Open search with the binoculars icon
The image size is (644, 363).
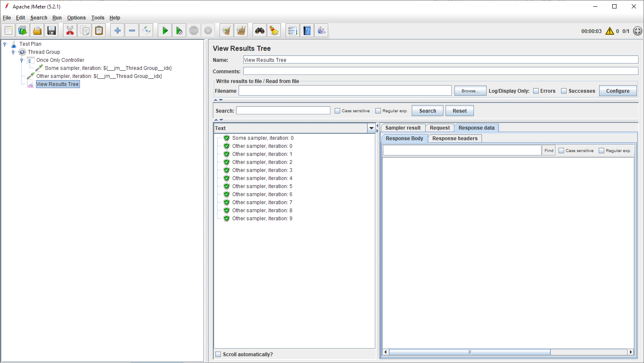[x=260, y=30]
